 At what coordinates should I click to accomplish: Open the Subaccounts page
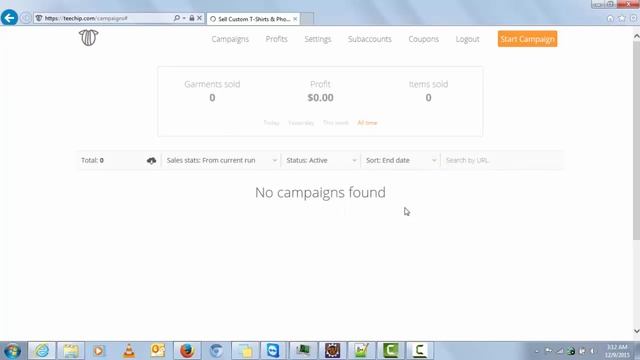click(x=369, y=39)
